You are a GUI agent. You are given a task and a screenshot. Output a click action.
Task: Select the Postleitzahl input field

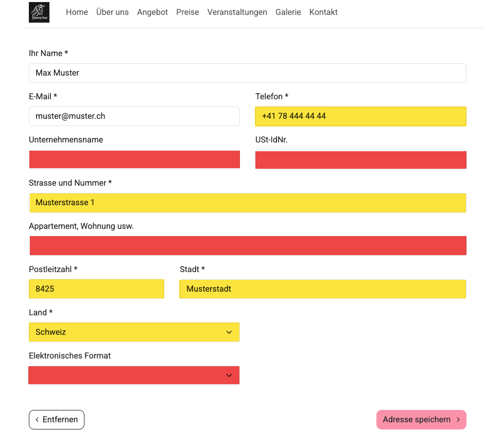point(96,289)
